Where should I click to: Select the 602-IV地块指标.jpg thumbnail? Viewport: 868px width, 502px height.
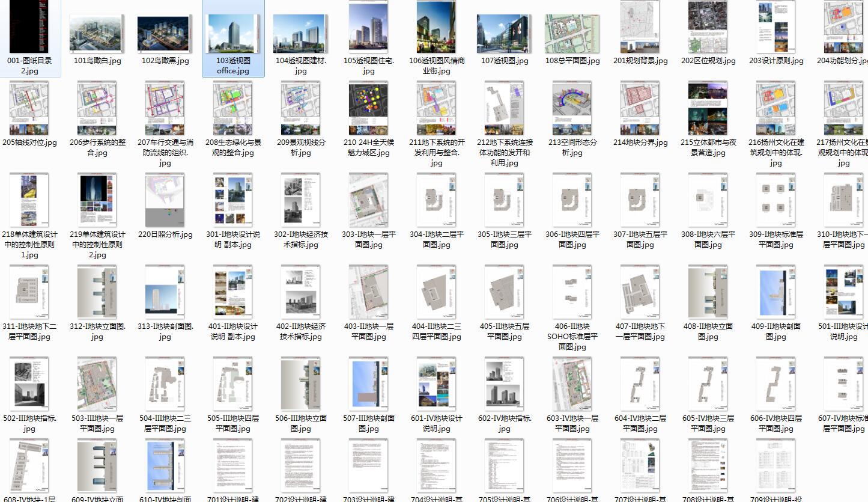click(x=505, y=385)
